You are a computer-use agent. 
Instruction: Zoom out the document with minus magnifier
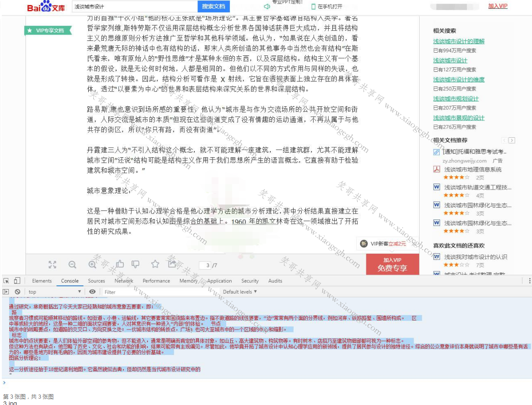click(72, 265)
